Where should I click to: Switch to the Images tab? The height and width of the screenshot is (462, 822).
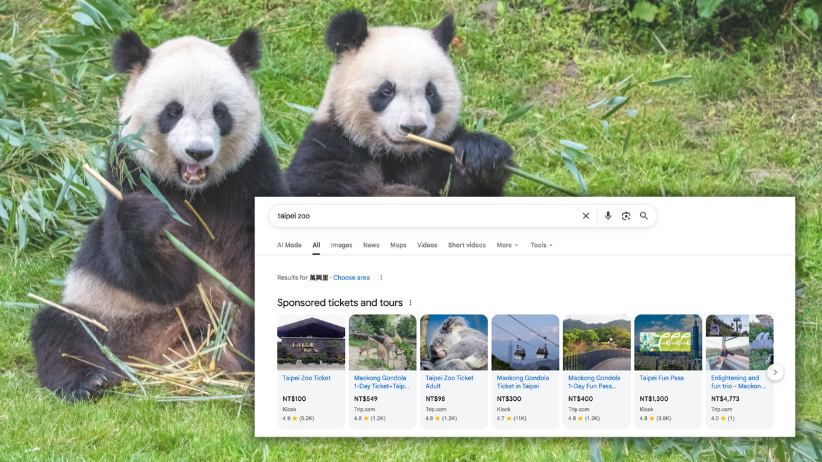[341, 245]
